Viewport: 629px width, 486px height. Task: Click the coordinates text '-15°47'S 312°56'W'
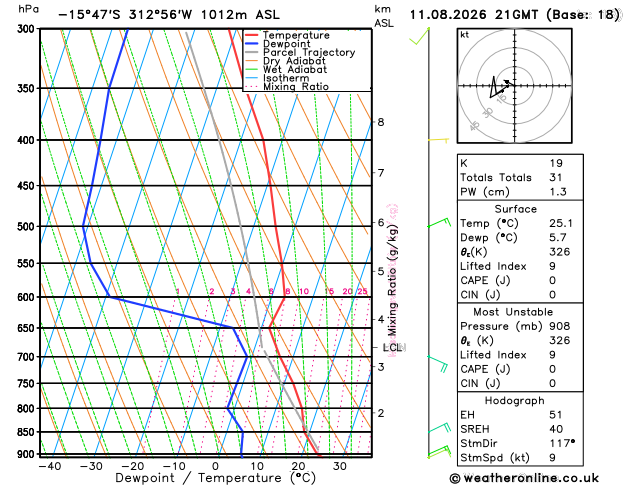pyautogui.click(x=125, y=15)
